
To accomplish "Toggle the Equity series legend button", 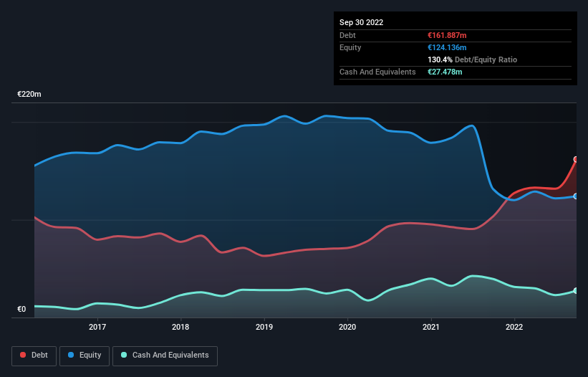I will [x=85, y=355].
